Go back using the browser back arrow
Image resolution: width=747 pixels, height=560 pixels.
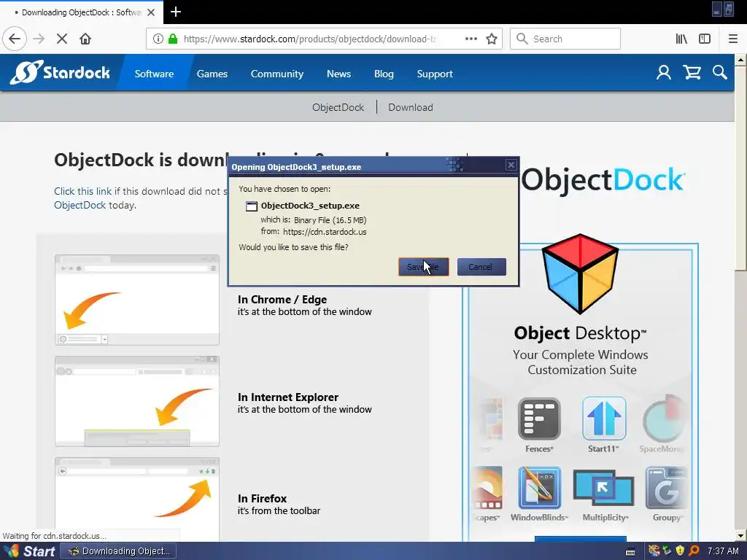pyautogui.click(x=15, y=39)
